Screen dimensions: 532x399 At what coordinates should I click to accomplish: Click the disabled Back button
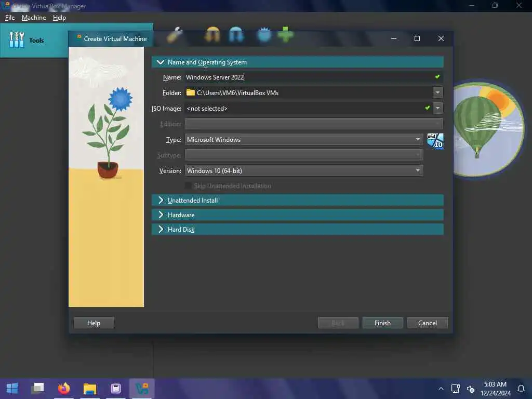tap(338, 323)
